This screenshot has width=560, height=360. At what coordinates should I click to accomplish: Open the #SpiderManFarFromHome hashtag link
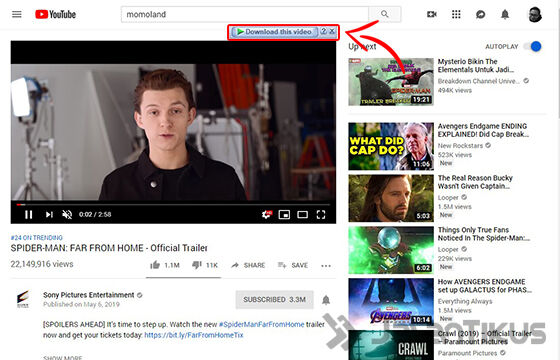coord(261,324)
